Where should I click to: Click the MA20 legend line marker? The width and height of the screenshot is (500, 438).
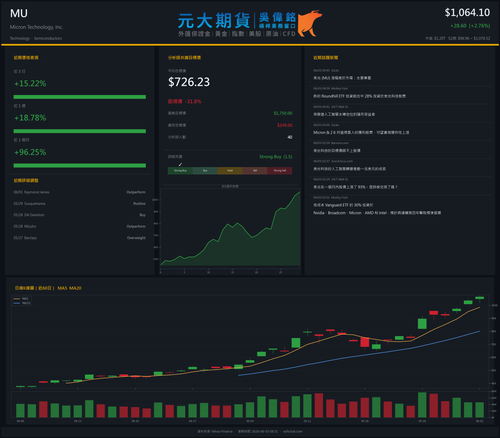click(x=17, y=303)
